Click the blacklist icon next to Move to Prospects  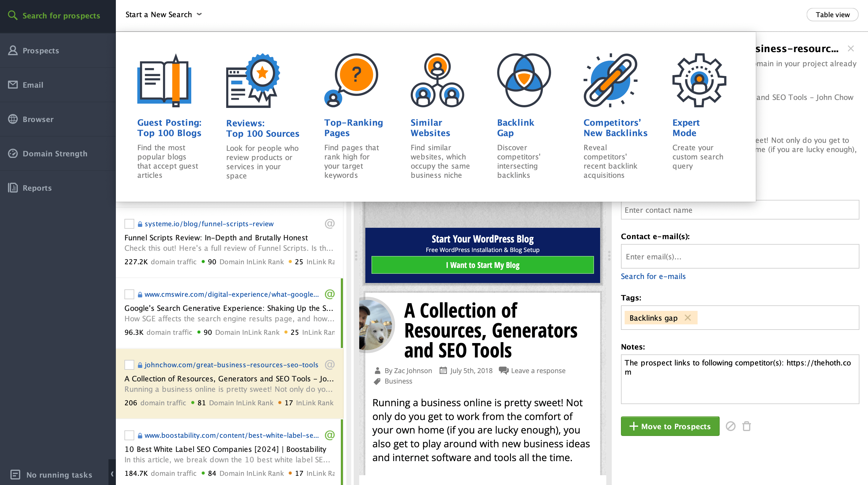click(x=730, y=426)
